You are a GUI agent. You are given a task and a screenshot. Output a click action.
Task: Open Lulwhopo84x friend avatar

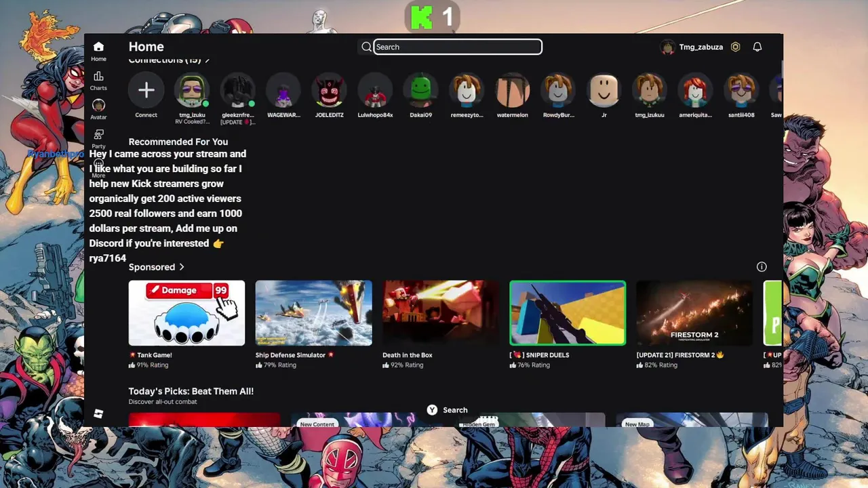[x=375, y=90]
